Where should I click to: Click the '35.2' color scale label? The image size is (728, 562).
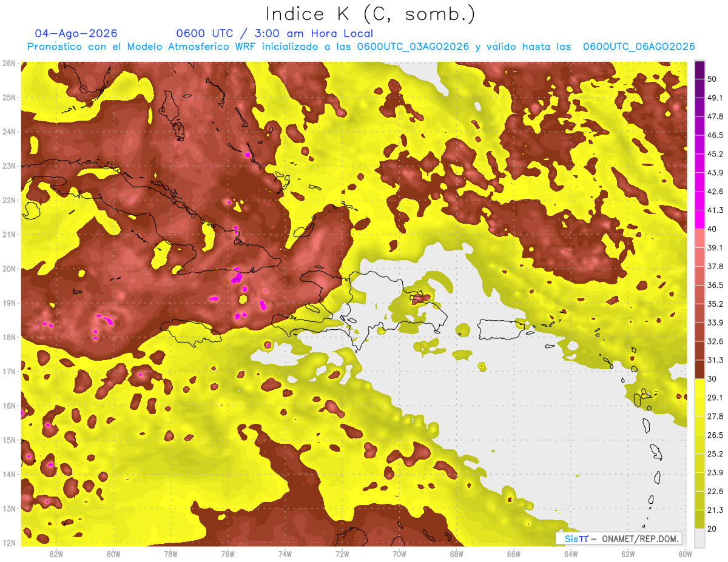(x=715, y=304)
